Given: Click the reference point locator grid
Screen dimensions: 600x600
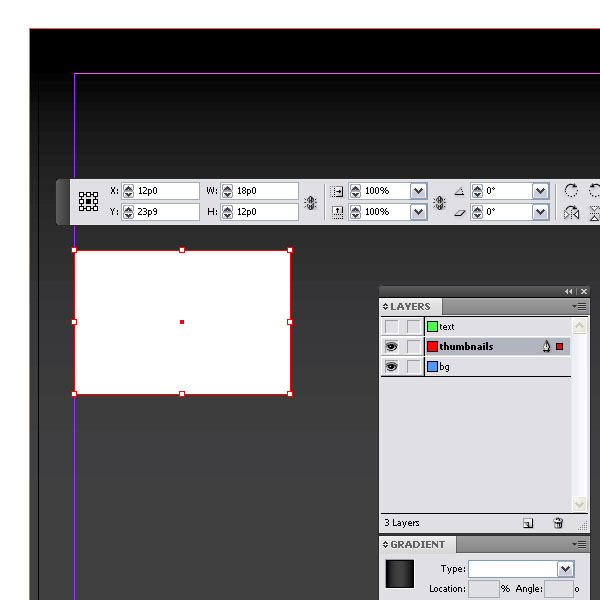Looking at the screenshot, I should [x=88, y=201].
